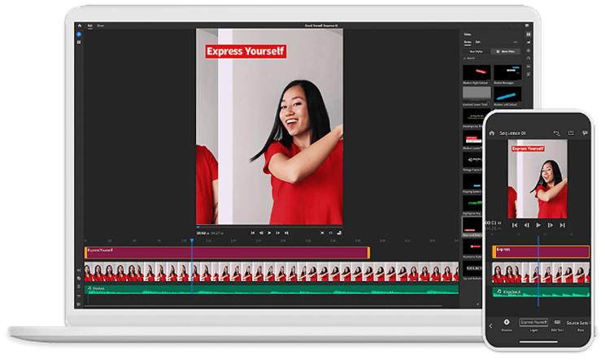Skip to start under the laptop preview
The height and width of the screenshot is (364, 605).
pos(253,233)
